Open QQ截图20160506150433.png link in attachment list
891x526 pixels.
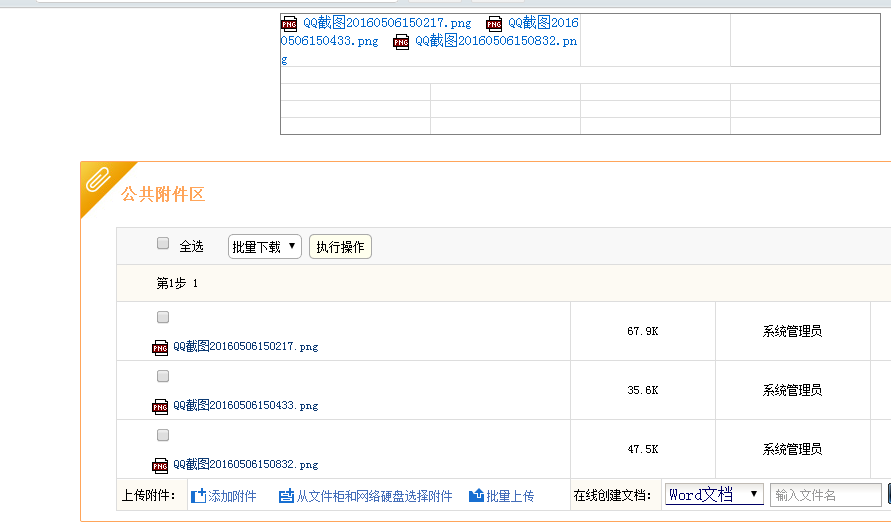point(245,406)
